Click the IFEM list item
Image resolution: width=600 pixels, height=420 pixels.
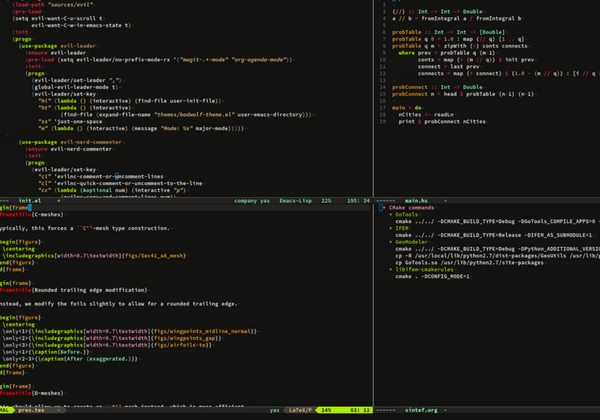coord(402,228)
